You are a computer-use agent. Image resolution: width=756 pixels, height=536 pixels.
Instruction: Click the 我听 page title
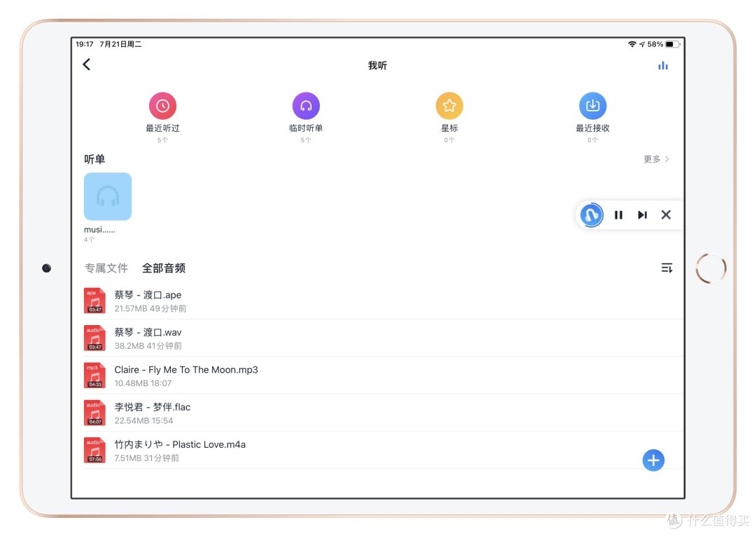(x=377, y=66)
